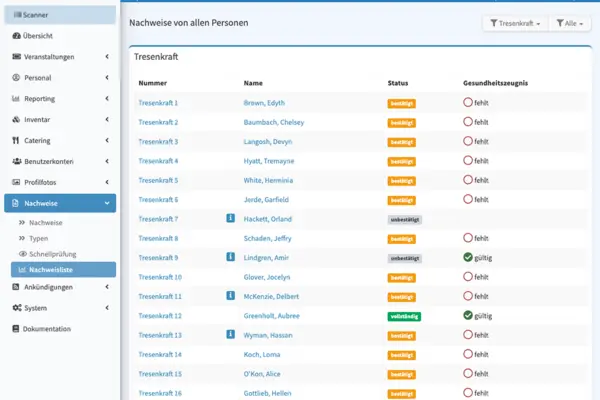Click missing circle icon for Brown, Edyth

468,102
